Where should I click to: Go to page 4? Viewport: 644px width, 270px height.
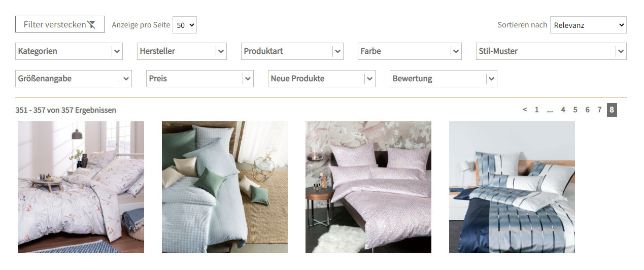coord(563,110)
